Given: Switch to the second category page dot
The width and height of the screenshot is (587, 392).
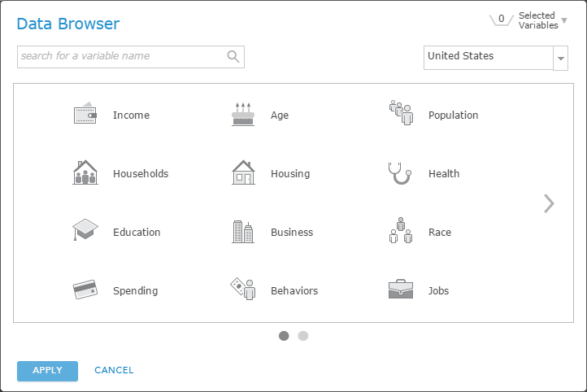Looking at the screenshot, I should (x=303, y=335).
